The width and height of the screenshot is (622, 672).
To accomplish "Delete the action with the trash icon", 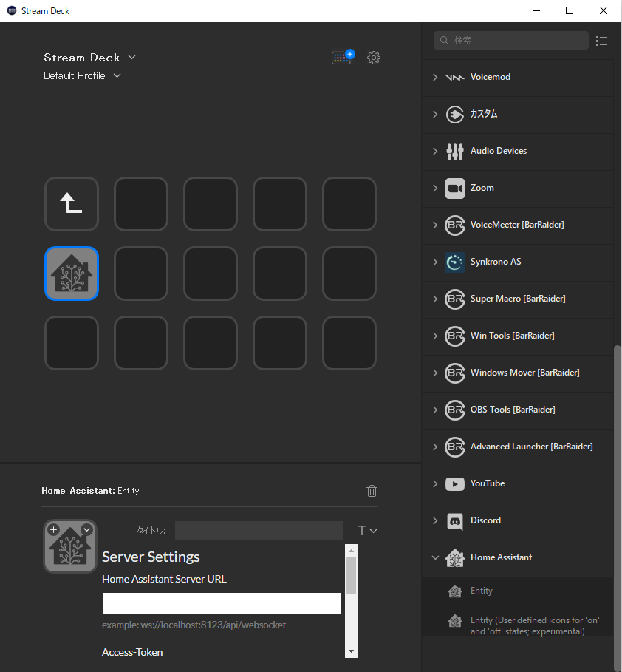I will 372,491.
